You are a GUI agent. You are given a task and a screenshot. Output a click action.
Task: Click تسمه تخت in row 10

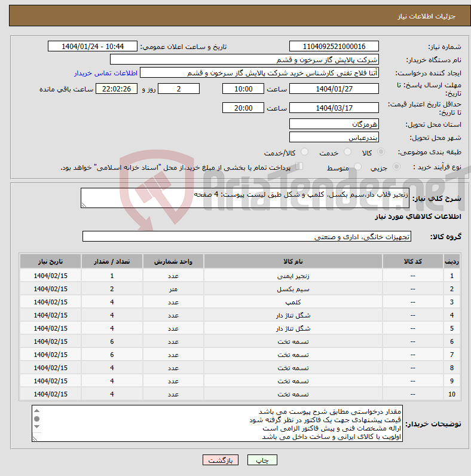293,394
